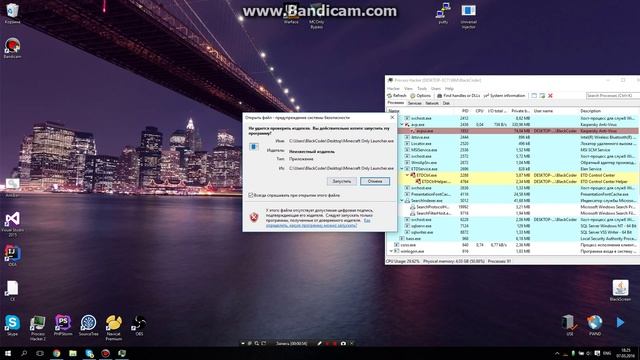Open the Universal Injector desktop icon

(x=468, y=16)
